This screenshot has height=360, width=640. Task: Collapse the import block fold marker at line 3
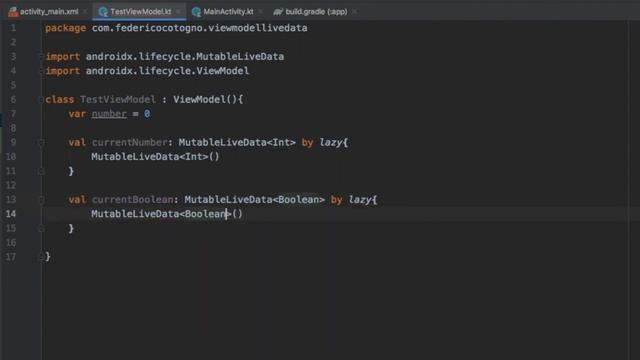pos(41,57)
